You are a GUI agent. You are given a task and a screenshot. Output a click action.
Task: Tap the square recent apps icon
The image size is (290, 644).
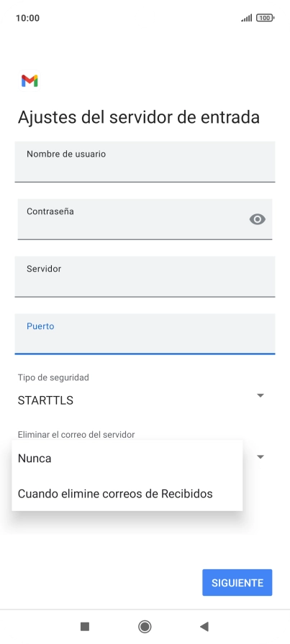[x=85, y=626]
